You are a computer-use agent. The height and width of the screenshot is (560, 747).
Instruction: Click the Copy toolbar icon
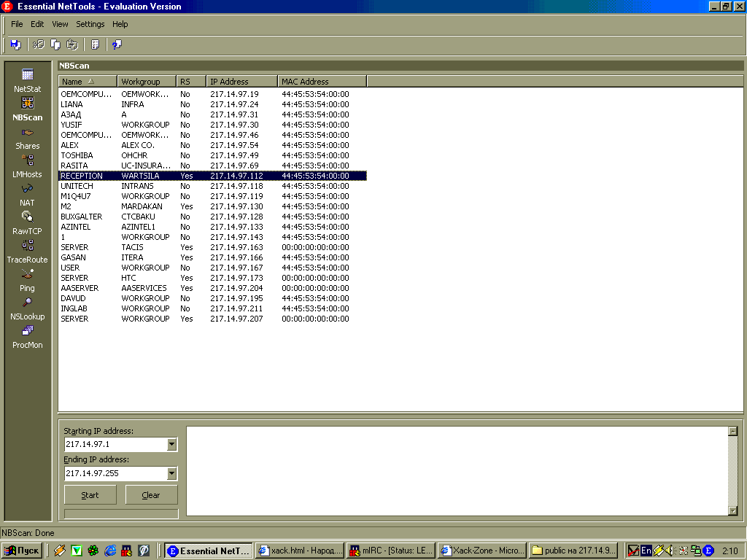pyautogui.click(x=55, y=44)
